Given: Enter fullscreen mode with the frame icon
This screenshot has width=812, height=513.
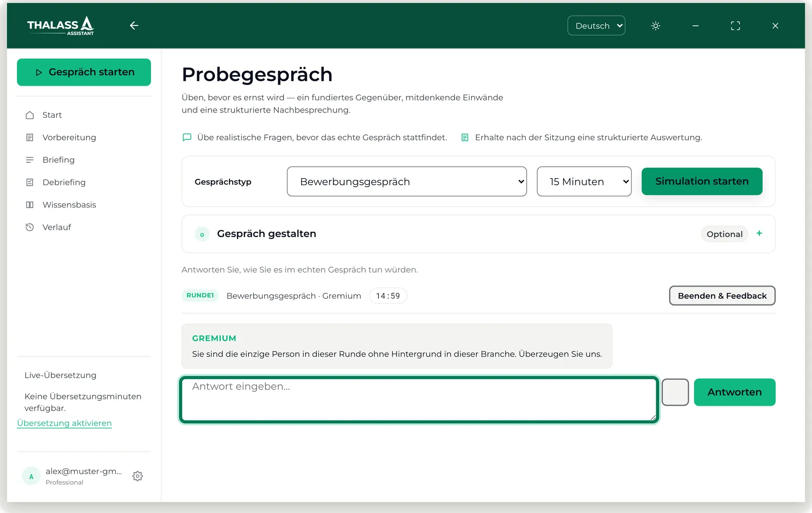Looking at the screenshot, I should tap(735, 26).
